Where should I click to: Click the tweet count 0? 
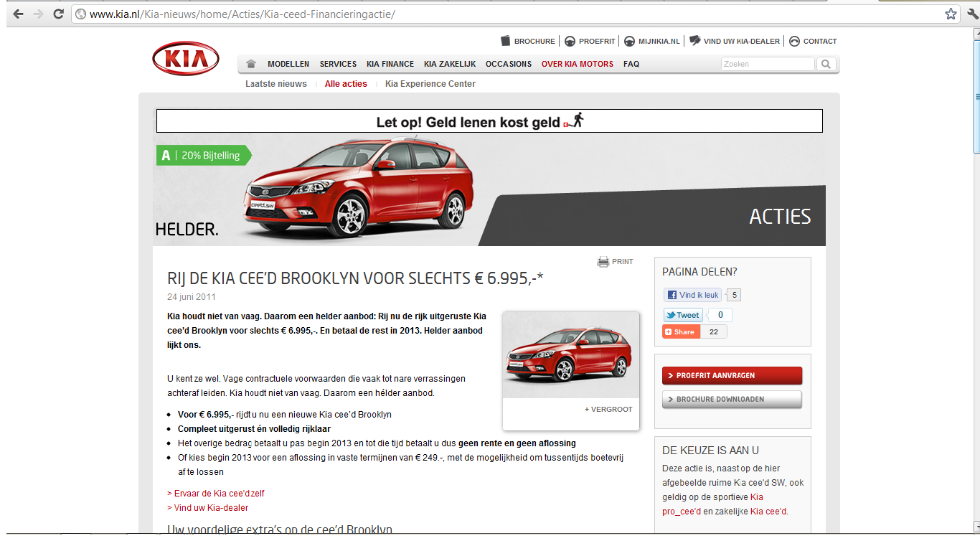720,315
